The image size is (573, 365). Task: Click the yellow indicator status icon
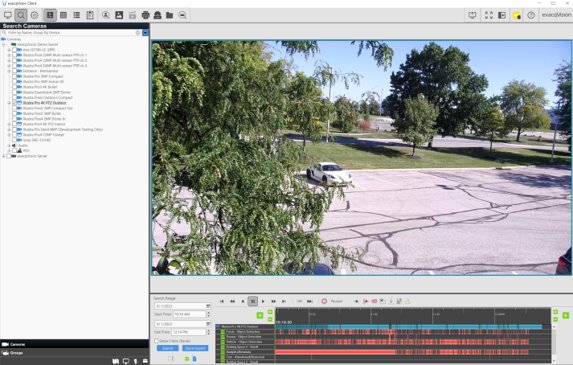click(516, 15)
